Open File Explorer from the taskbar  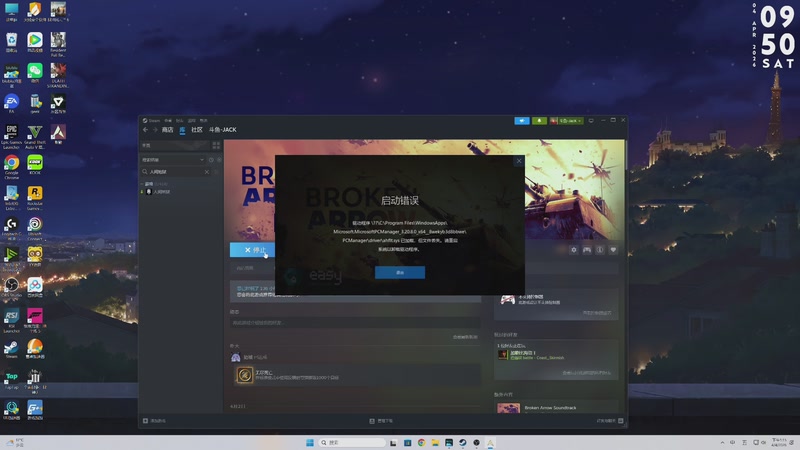coord(435,442)
